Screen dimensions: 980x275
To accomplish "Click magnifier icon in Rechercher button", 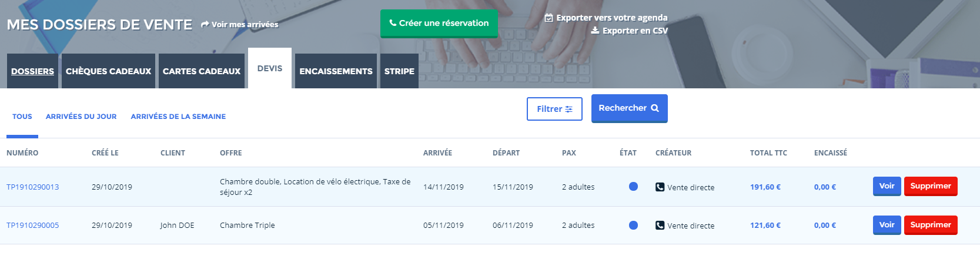I will (x=655, y=108).
